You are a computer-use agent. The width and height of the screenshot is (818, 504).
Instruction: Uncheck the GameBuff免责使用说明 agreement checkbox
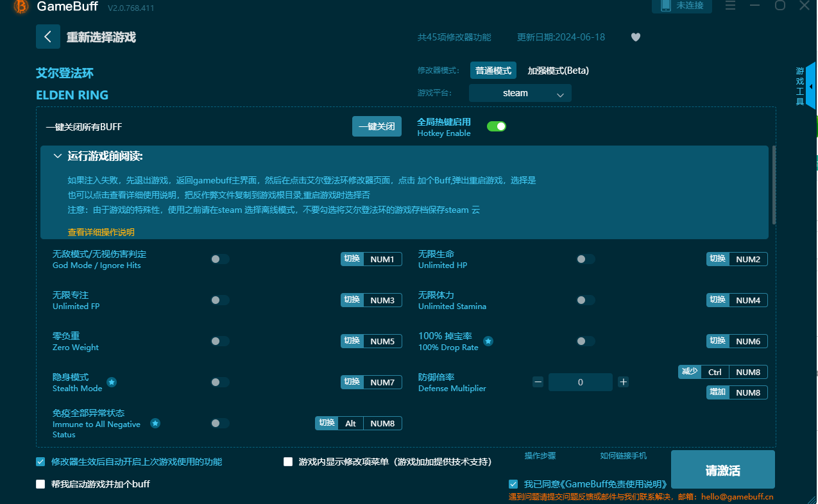point(513,484)
